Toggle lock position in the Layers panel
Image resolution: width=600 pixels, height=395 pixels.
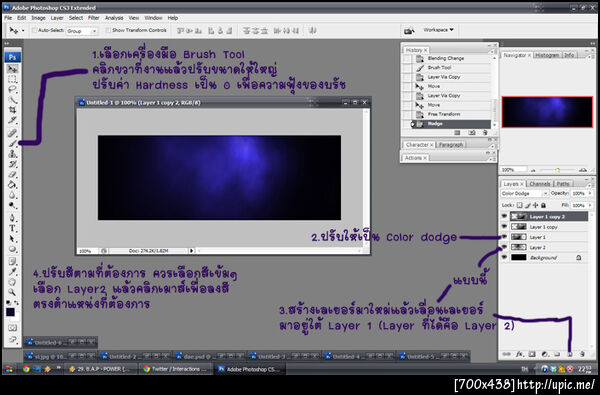coord(535,206)
